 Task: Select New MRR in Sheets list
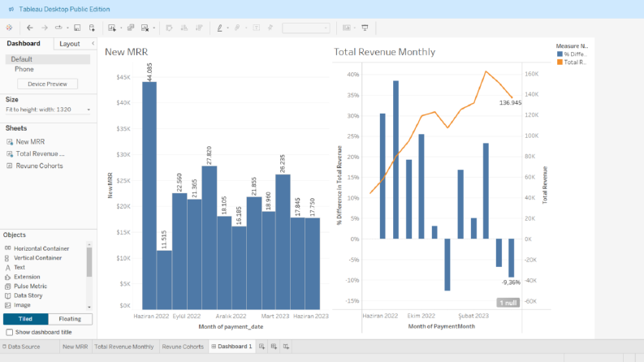click(30, 141)
